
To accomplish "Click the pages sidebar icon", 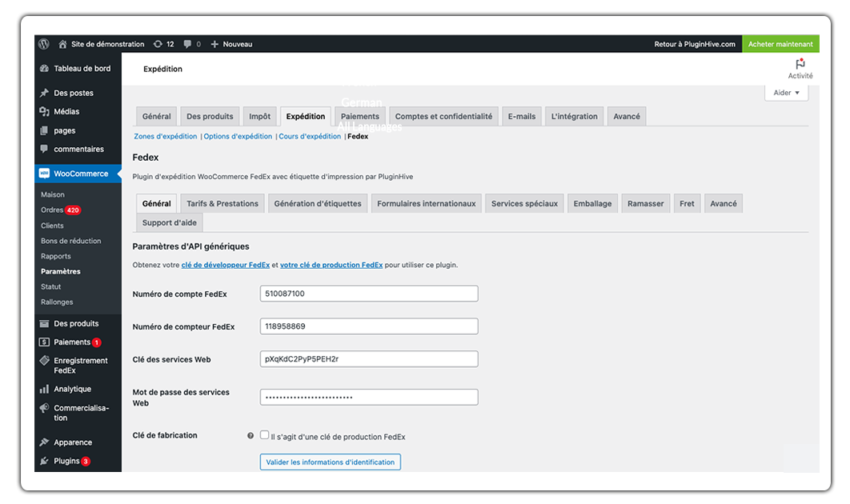I will click(x=45, y=130).
